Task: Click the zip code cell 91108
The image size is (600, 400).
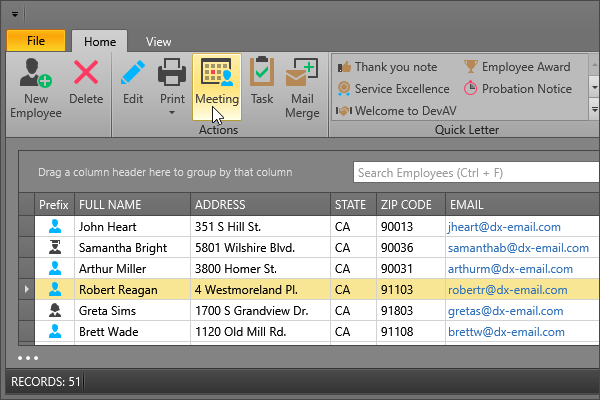Action: (x=411, y=332)
